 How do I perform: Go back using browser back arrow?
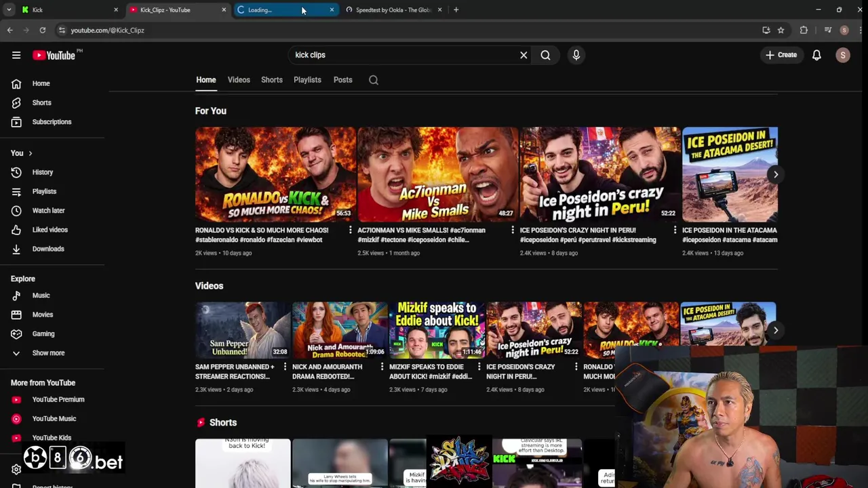click(x=9, y=30)
